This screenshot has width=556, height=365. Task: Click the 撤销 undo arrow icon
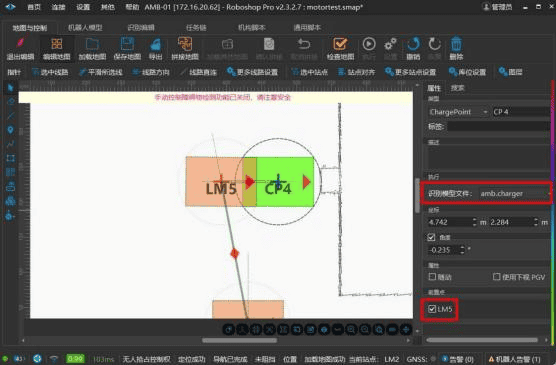413,44
